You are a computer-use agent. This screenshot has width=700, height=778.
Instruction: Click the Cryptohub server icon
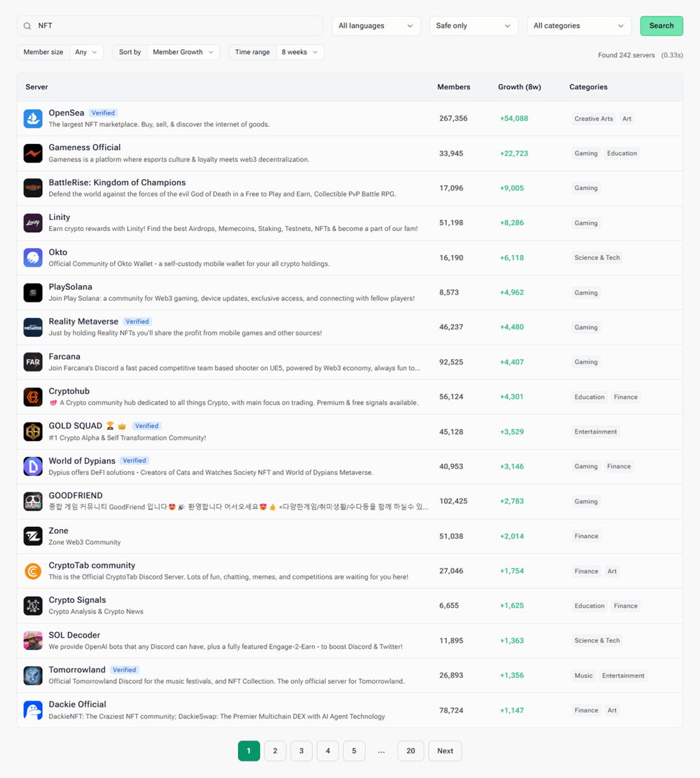point(33,397)
